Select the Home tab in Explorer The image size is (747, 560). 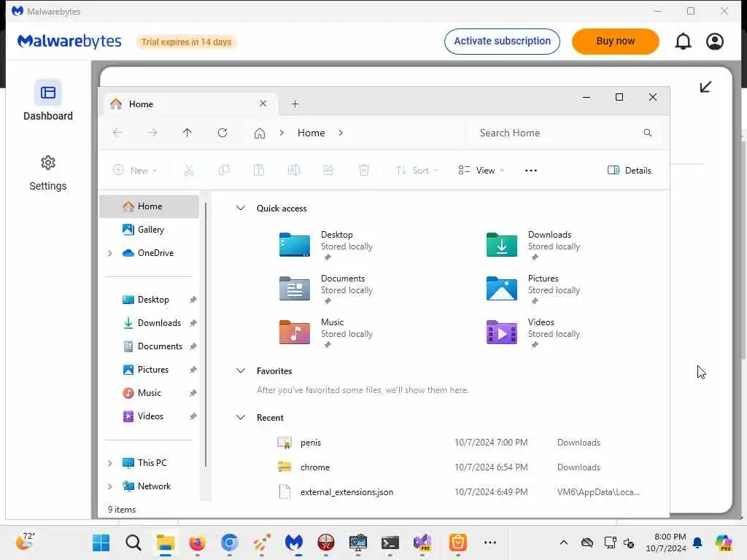[190, 104]
